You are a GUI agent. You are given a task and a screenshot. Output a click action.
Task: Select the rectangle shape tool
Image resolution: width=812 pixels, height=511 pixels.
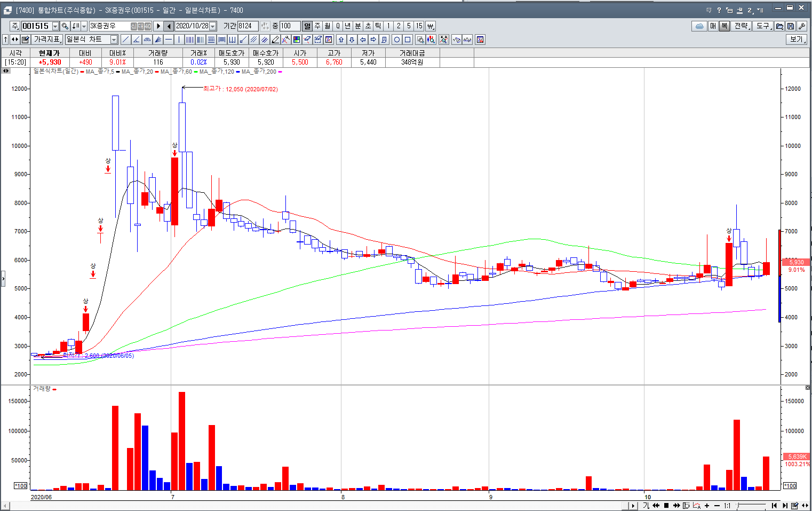tap(408, 40)
